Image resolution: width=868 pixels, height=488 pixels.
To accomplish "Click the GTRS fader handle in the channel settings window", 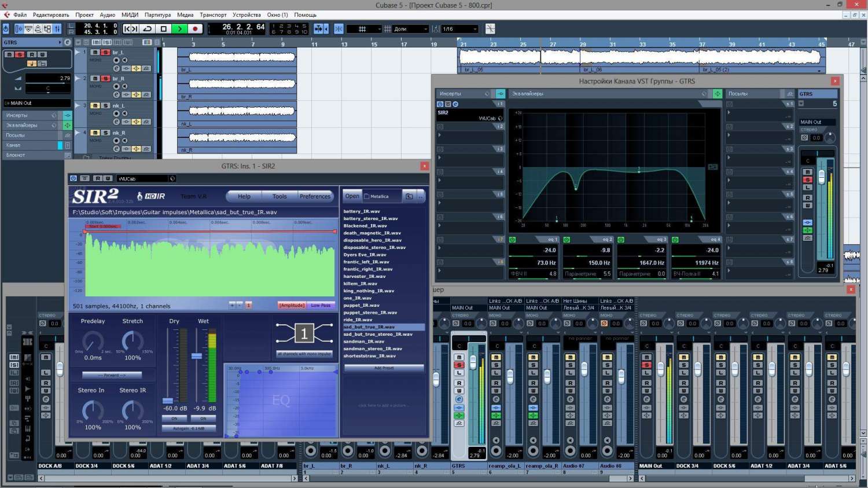I will [x=821, y=177].
